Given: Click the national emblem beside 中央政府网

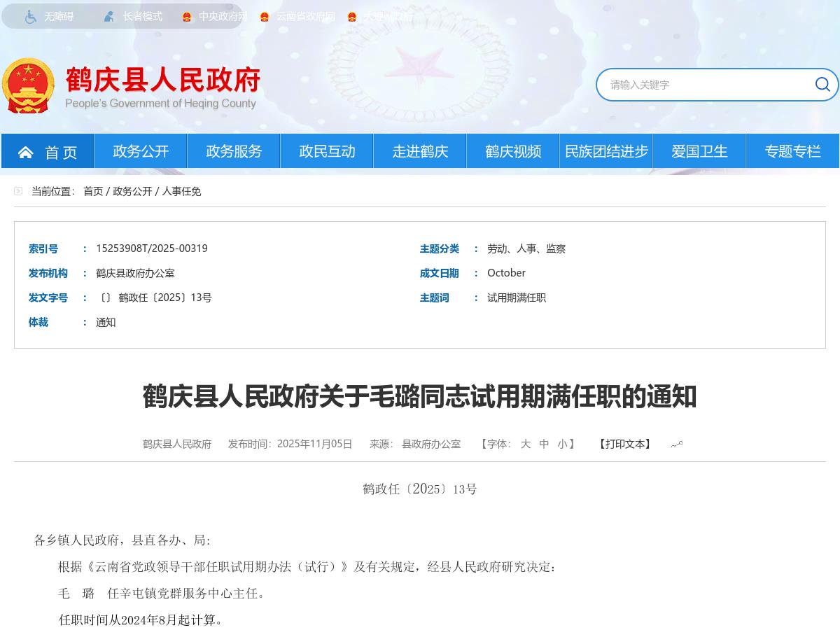Looking at the screenshot, I should point(186,17).
